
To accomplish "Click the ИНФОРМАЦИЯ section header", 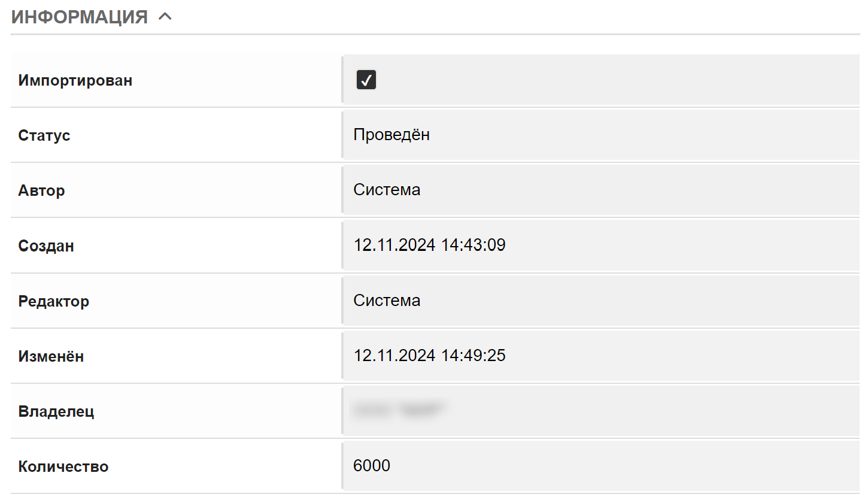I will 80,17.
